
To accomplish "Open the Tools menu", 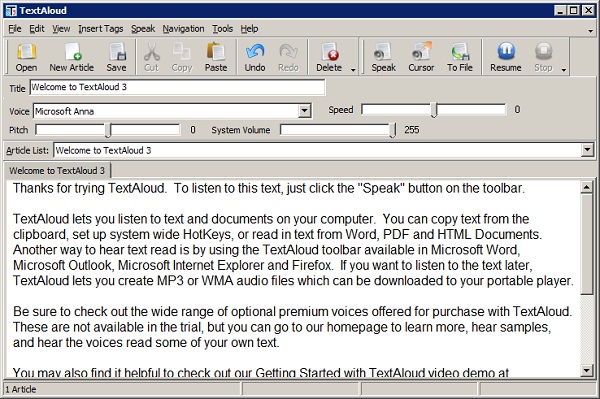I will click(x=222, y=29).
